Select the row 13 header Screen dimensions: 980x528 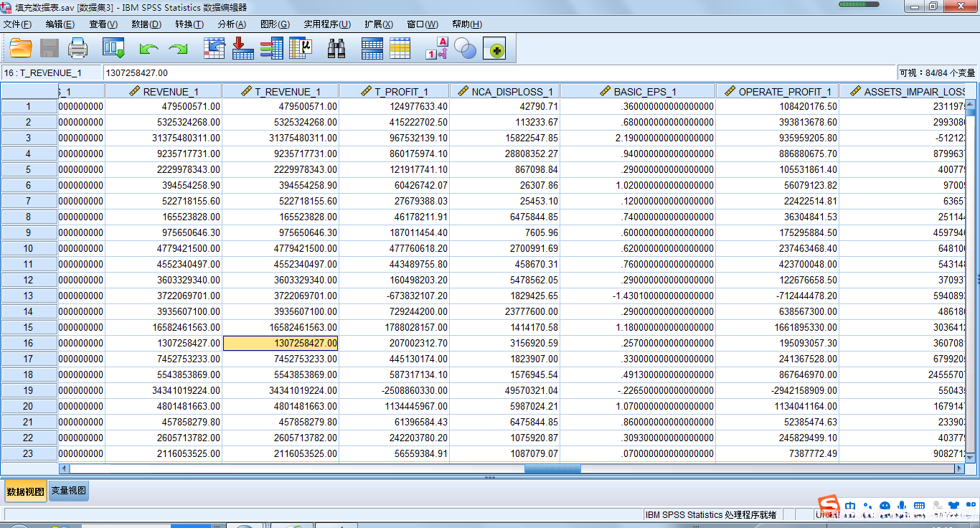coord(29,296)
